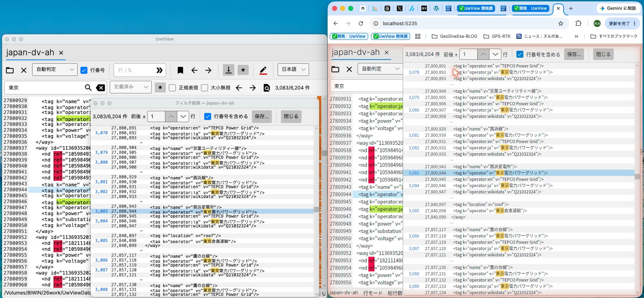
Task: Close the file with X icon in UwView toolbar
Action: point(24,70)
